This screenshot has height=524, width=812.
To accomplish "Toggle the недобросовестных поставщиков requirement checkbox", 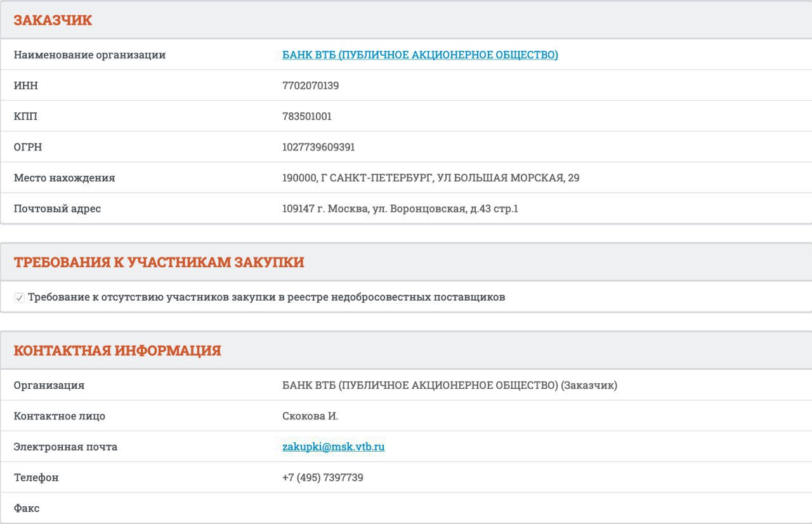I will point(20,298).
